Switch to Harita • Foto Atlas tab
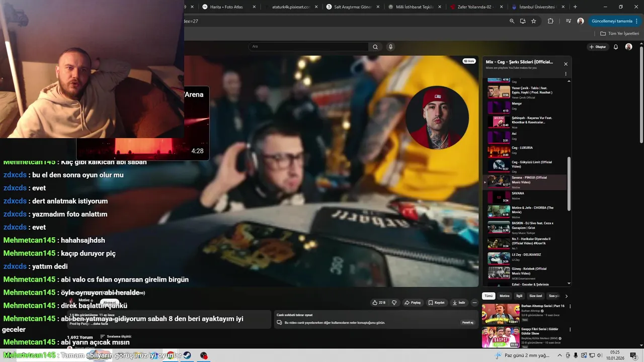 [x=229, y=7]
